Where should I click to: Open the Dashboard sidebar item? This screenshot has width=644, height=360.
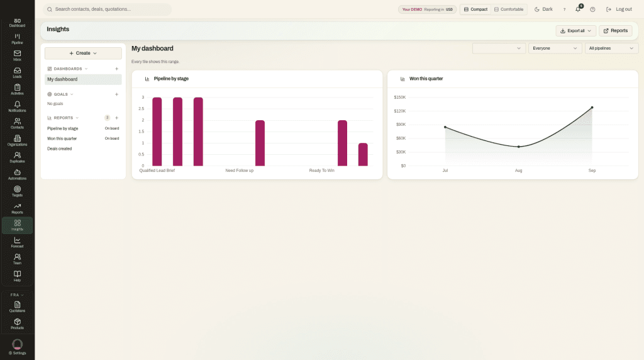coord(17,23)
